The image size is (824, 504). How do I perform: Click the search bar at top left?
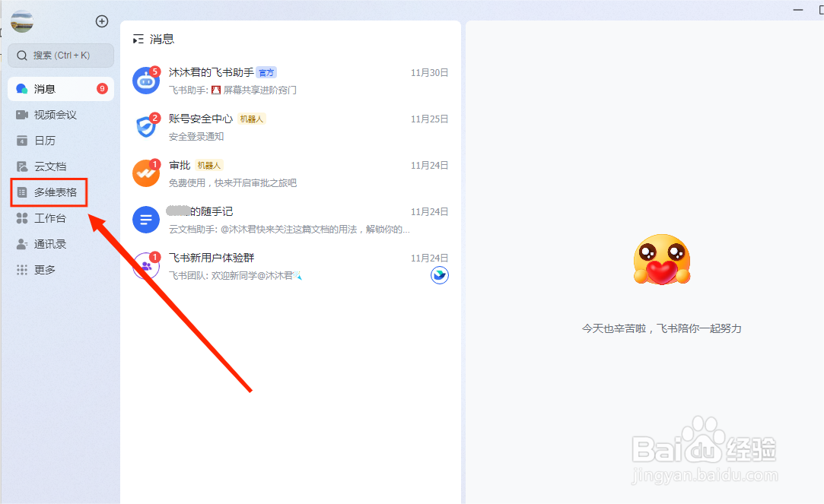coord(60,55)
